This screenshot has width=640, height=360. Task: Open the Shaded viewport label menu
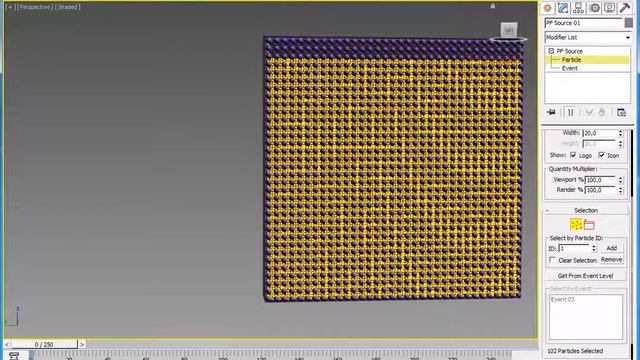coord(68,7)
